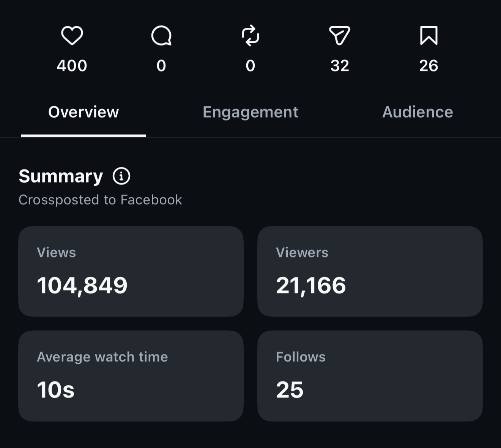Select the 32 shares count

coord(340,66)
